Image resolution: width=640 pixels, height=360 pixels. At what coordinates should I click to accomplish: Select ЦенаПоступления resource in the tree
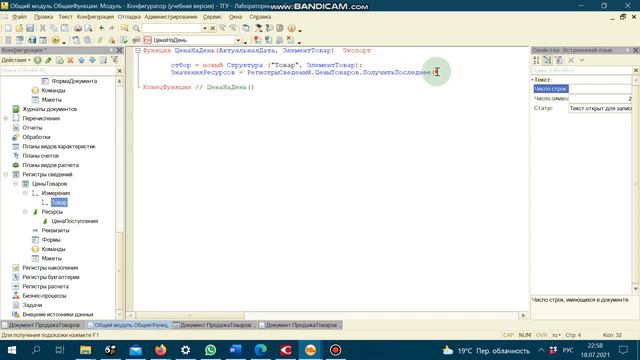click(74, 221)
